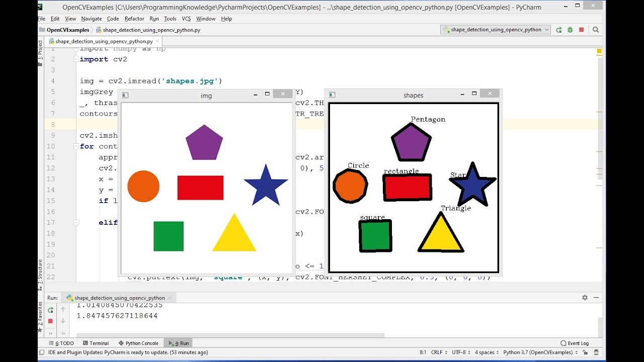Click the horizontal scrollbar in Run console
This screenshot has width=644, height=362.
[x=230, y=335]
